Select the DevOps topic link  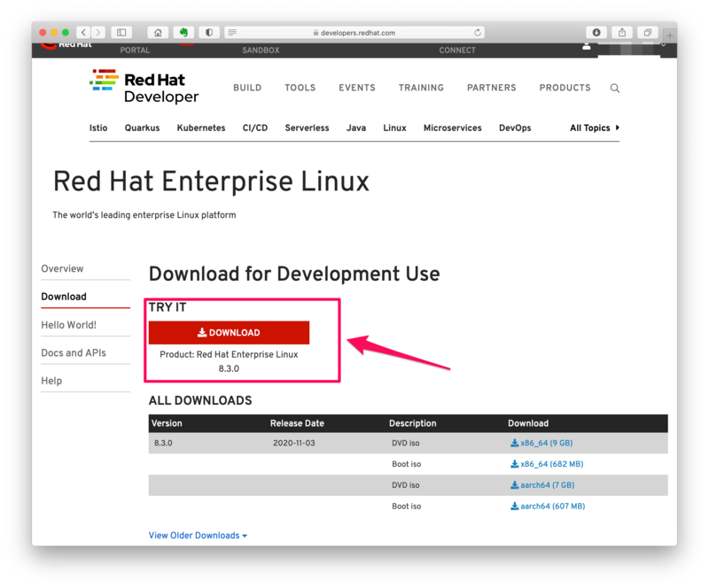[x=515, y=128]
